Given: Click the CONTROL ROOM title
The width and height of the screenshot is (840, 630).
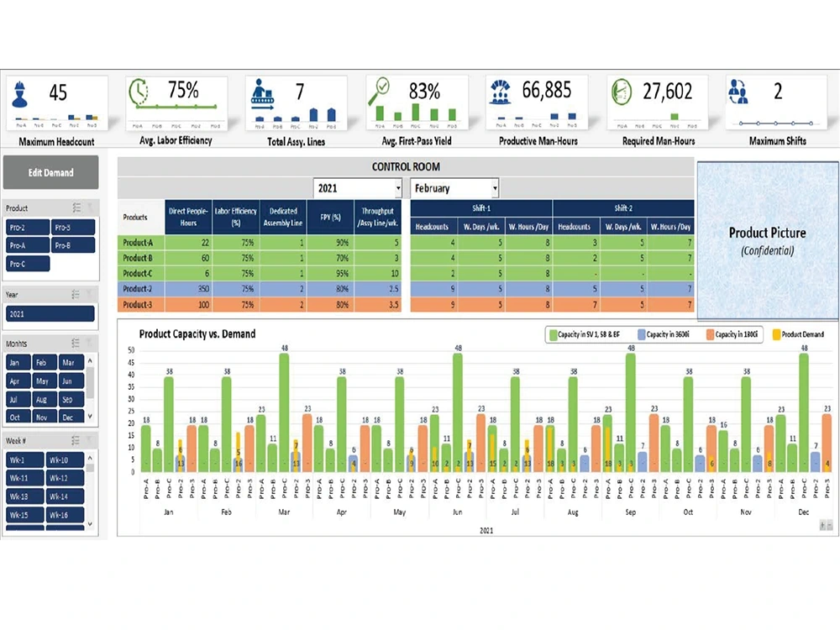Looking at the screenshot, I should tap(406, 166).
